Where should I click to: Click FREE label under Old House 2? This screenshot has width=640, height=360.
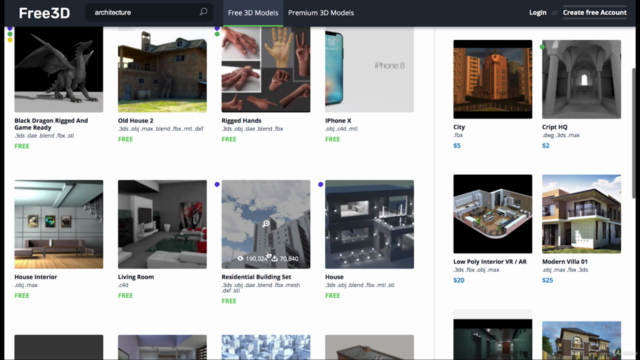point(125,139)
